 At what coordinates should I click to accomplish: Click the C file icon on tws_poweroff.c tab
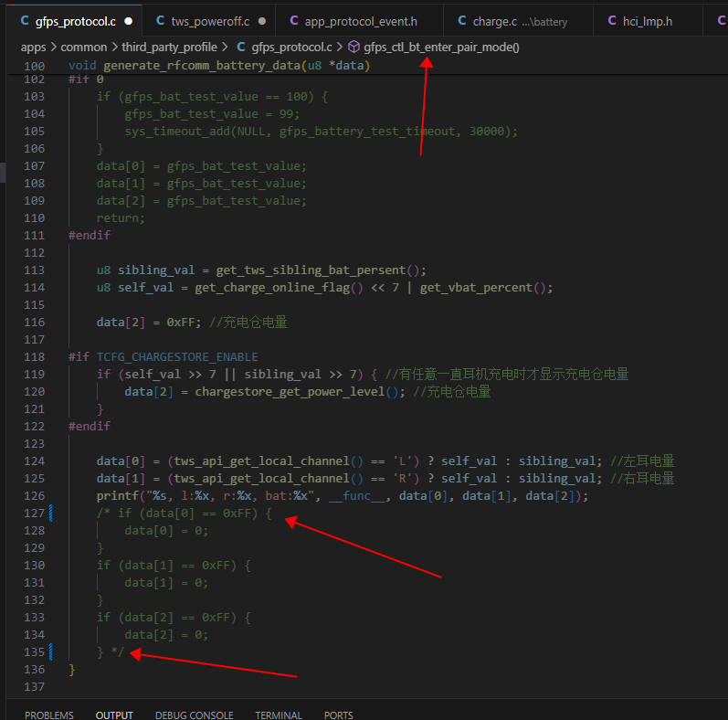pos(160,20)
